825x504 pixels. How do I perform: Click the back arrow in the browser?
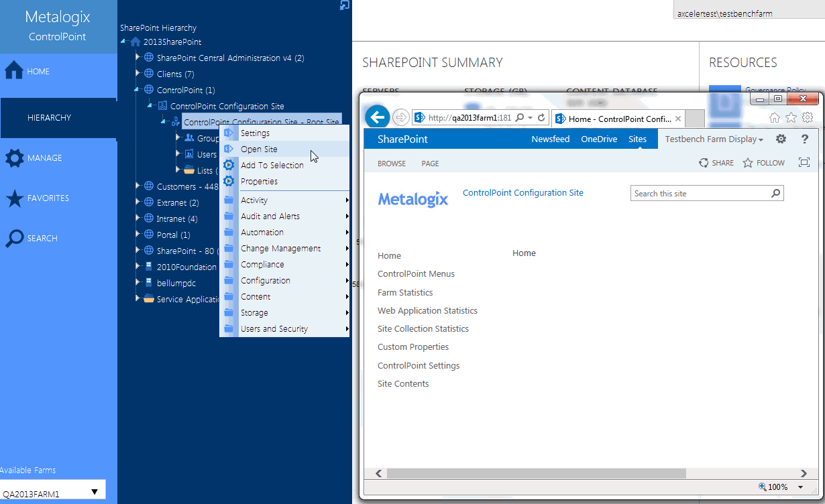(x=377, y=117)
